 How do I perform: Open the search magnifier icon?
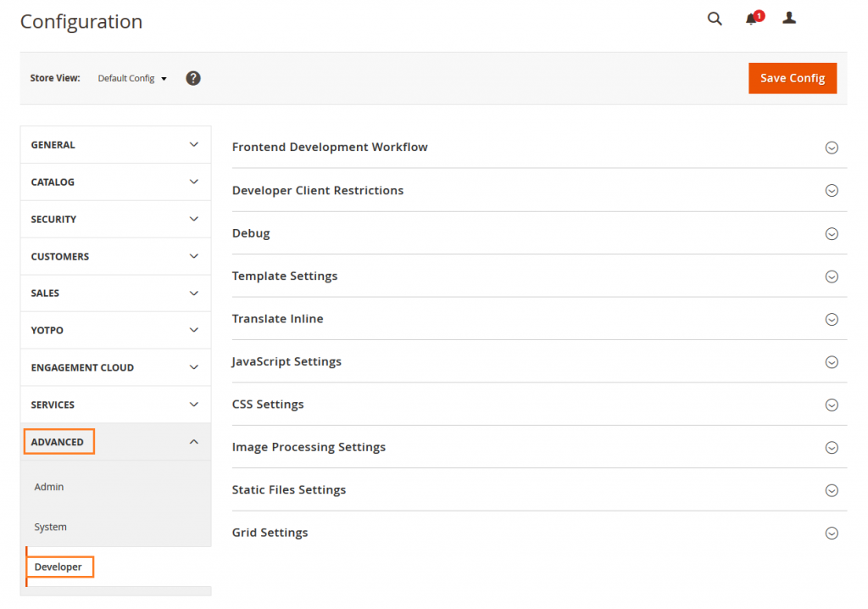(715, 19)
